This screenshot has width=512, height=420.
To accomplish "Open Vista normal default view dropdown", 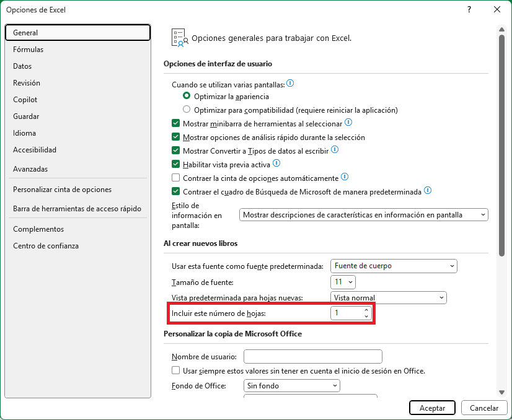I will [x=389, y=297].
